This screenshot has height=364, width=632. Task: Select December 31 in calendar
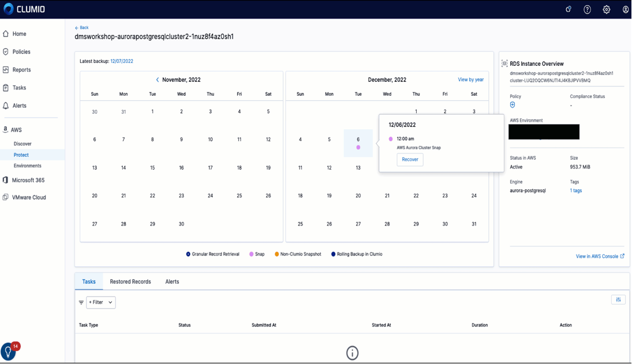474,224
